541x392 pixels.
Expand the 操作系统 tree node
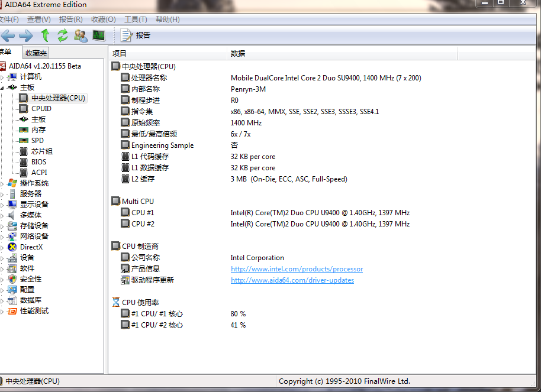click(2, 184)
